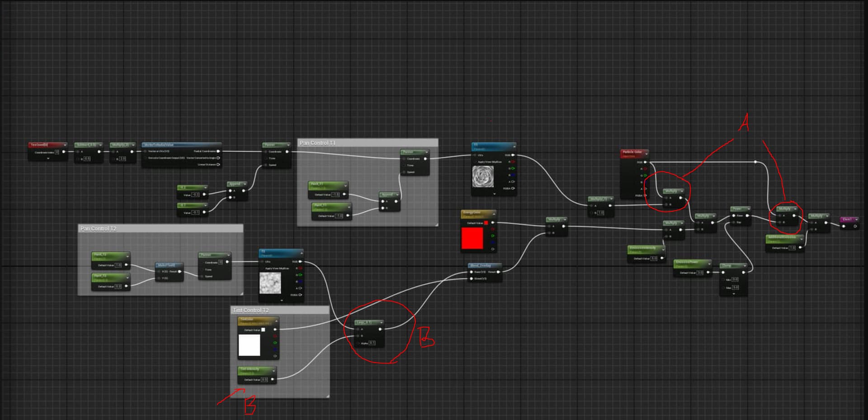868x420 pixels.
Task: Click the EnergyColor large red preview swatch
Action: point(472,238)
